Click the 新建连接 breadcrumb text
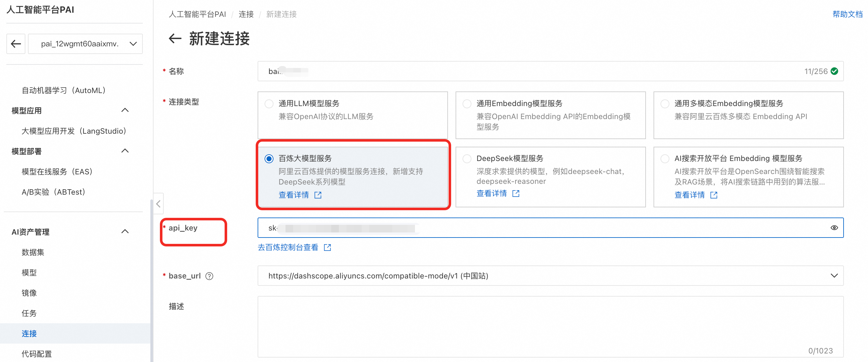Viewport: 868px width, 362px height. point(281,14)
